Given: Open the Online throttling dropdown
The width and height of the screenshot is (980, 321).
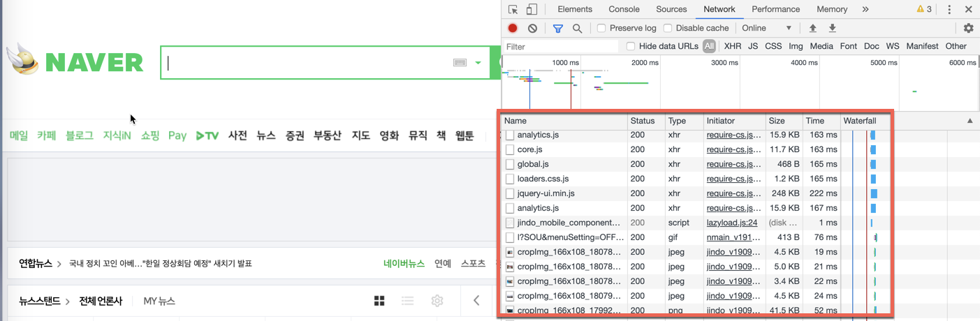Looking at the screenshot, I should pos(768,28).
